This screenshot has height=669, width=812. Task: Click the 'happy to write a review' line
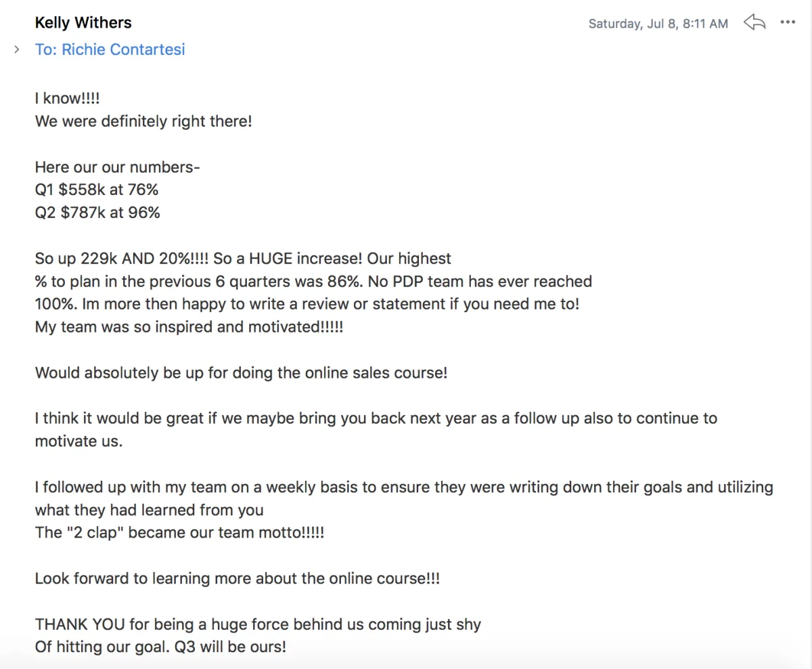click(x=307, y=304)
